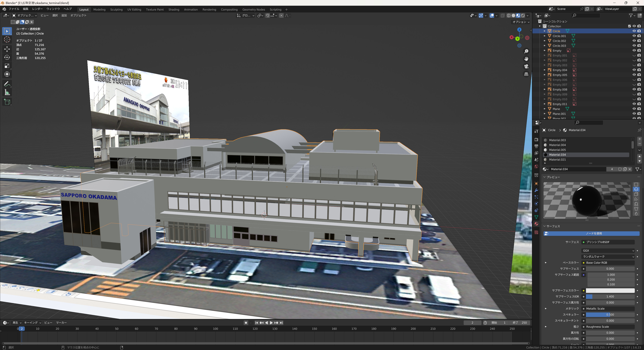Open the マーカー timeline menu
The height and width of the screenshot is (350, 644).
[x=61, y=323]
